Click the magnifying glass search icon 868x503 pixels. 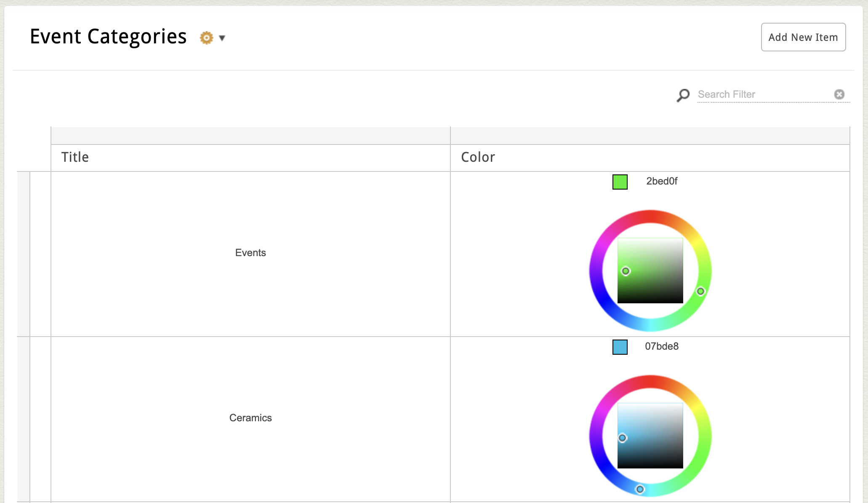pos(683,95)
